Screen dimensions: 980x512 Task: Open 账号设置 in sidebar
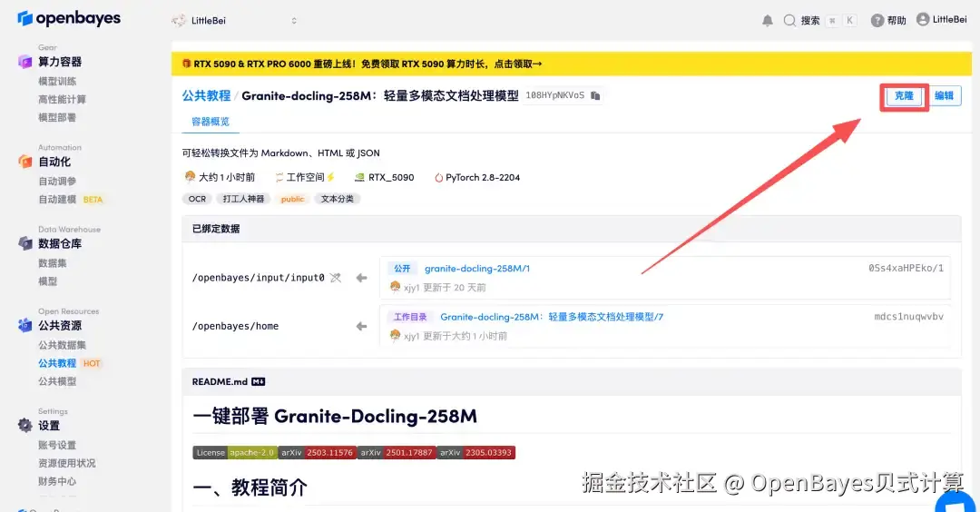coord(57,445)
